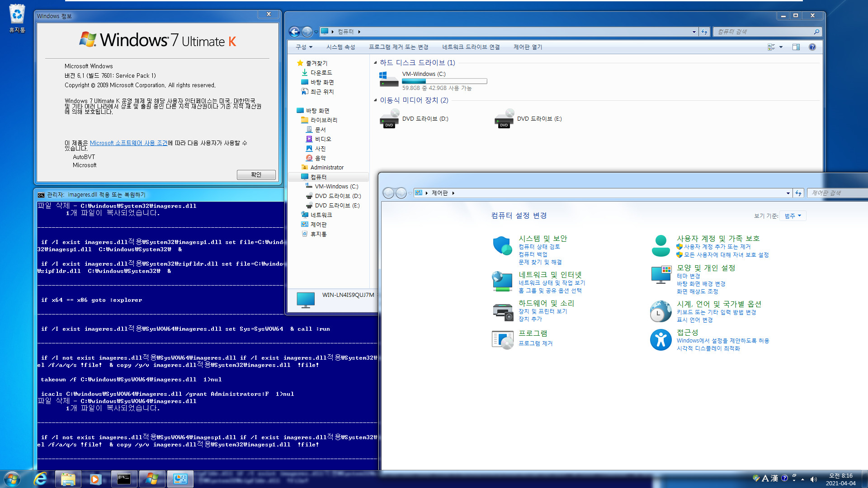This screenshot has height=488, width=868.
Task: Click the change view icon in Explorer toolbar
Action: [771, 47]
